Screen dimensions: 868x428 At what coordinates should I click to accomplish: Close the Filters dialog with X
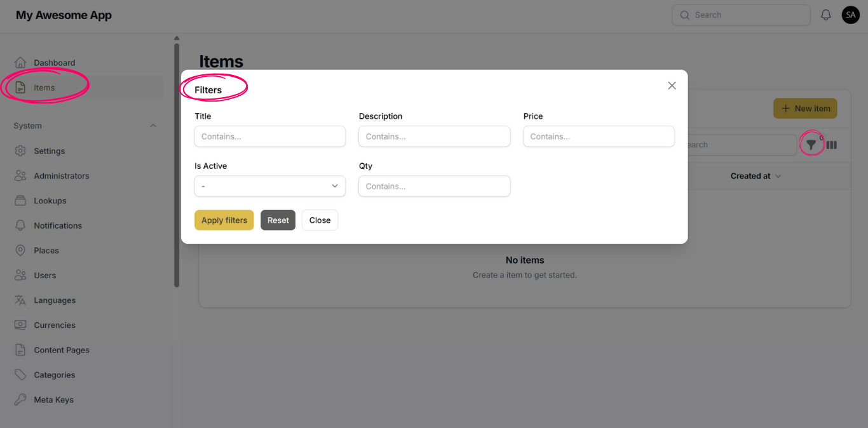[672, 86]
